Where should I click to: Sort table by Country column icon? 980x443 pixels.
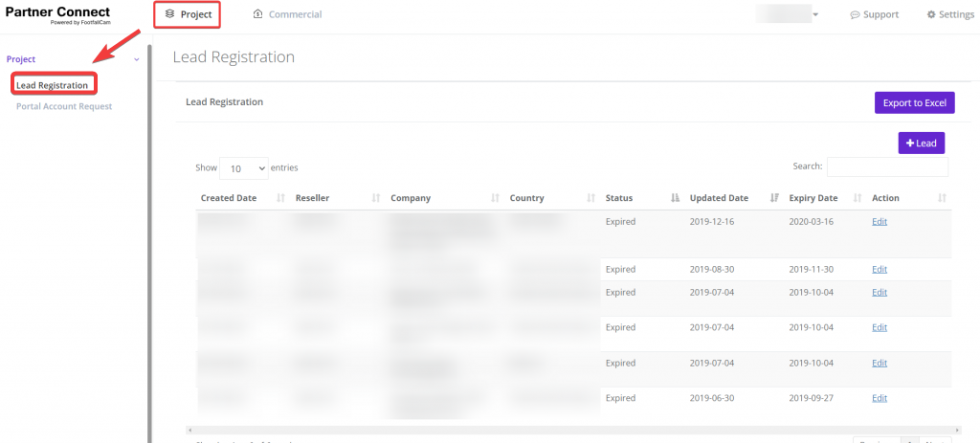[x=590, y=198]
